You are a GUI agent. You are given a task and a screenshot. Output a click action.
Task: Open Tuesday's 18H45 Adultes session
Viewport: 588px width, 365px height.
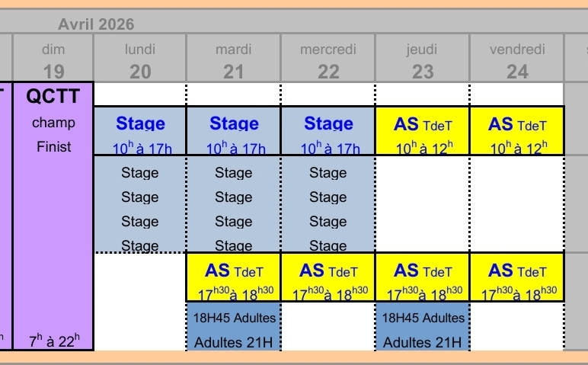click(x=234, y=318)
